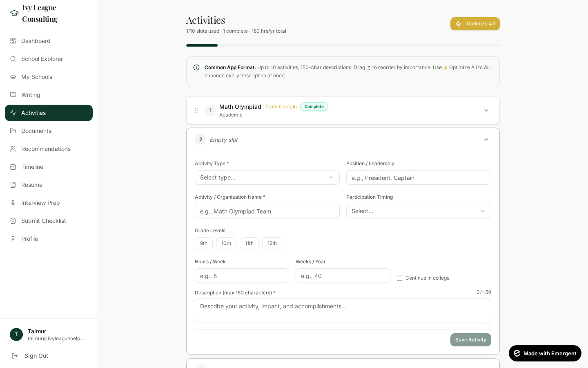588x368 pixels.
Task: Click the Interview Prep microphone icon
Action: tap(13, 203)
